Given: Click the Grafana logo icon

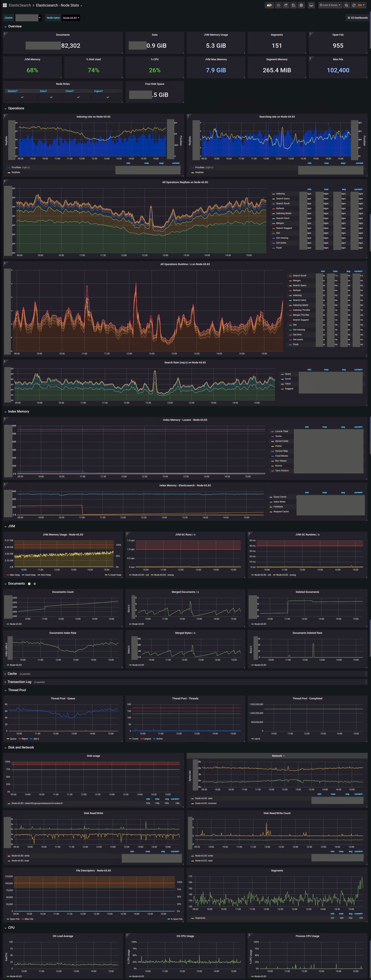Looking at the screenshot, I should (x=5, y=5).
